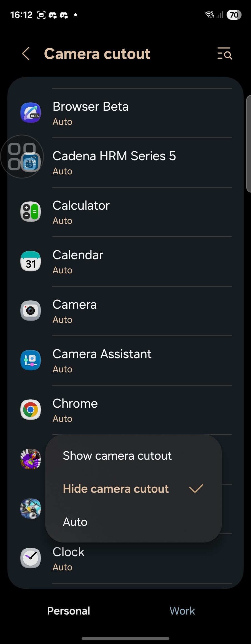Choose Hide camera cutout option
The height and width of the screenshot is (644, 251).
pyautogui.click(x=116, y=489)
